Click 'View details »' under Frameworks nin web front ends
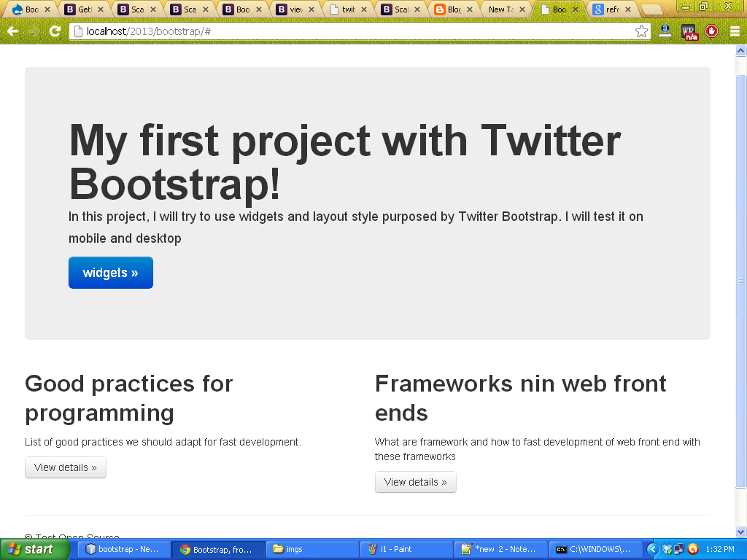 pos(415,483)
